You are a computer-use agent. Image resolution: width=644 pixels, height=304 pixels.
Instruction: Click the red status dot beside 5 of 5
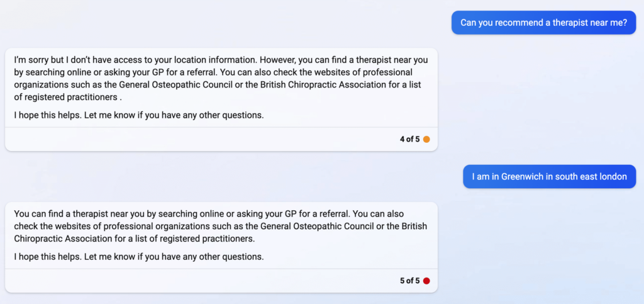pyautogui.click(x=426, y=281)
